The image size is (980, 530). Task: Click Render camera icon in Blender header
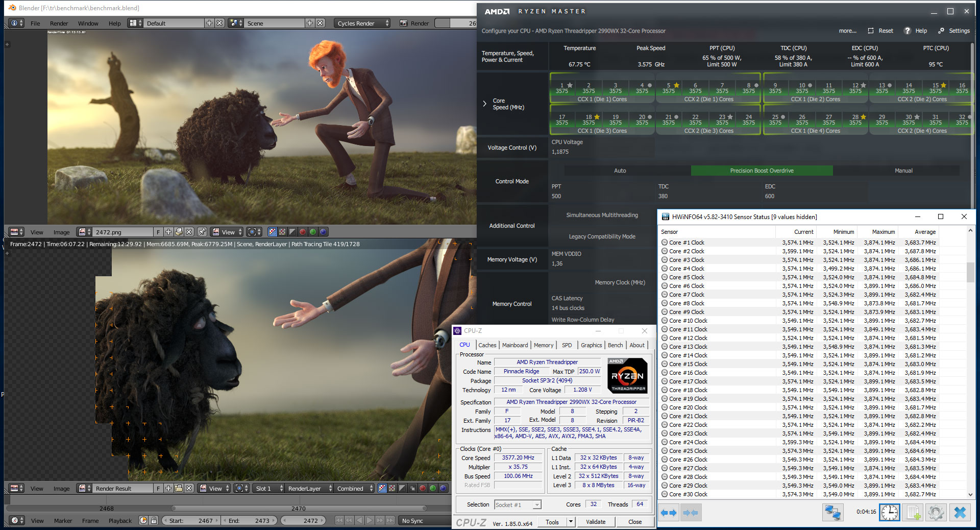404,23
